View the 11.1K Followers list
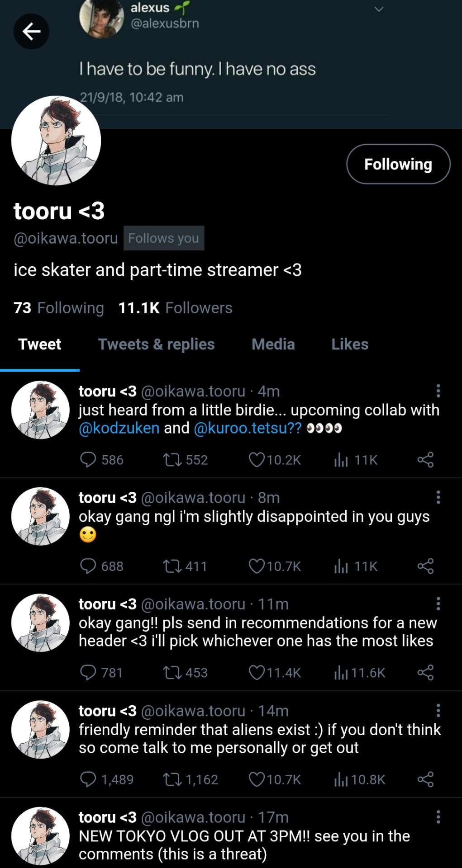 pyautogui.click(x=175, y=308)
